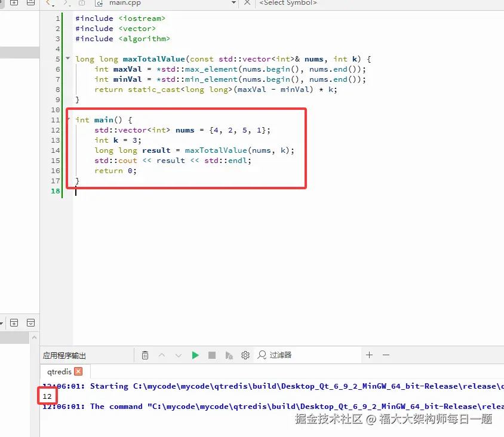Screen dimensions: 504x437
Task: Close the qtredis output tab
Action: [78, 371]
